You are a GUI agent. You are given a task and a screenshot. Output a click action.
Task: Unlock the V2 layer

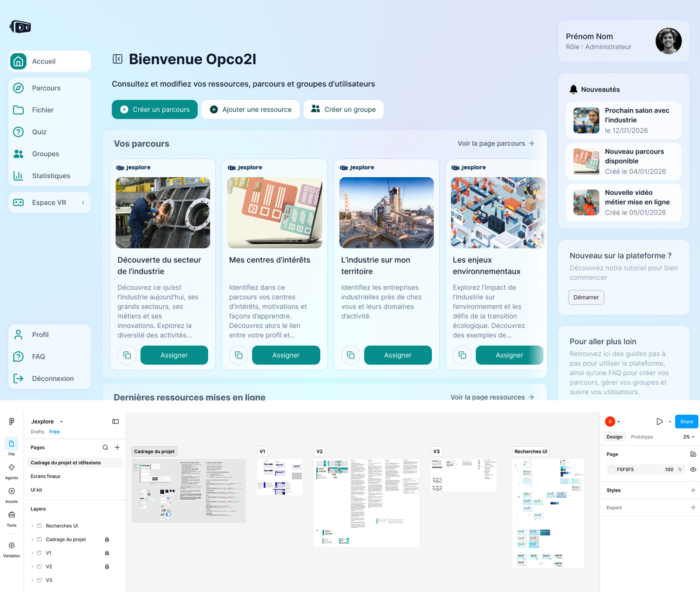click(x=107, y=567)
